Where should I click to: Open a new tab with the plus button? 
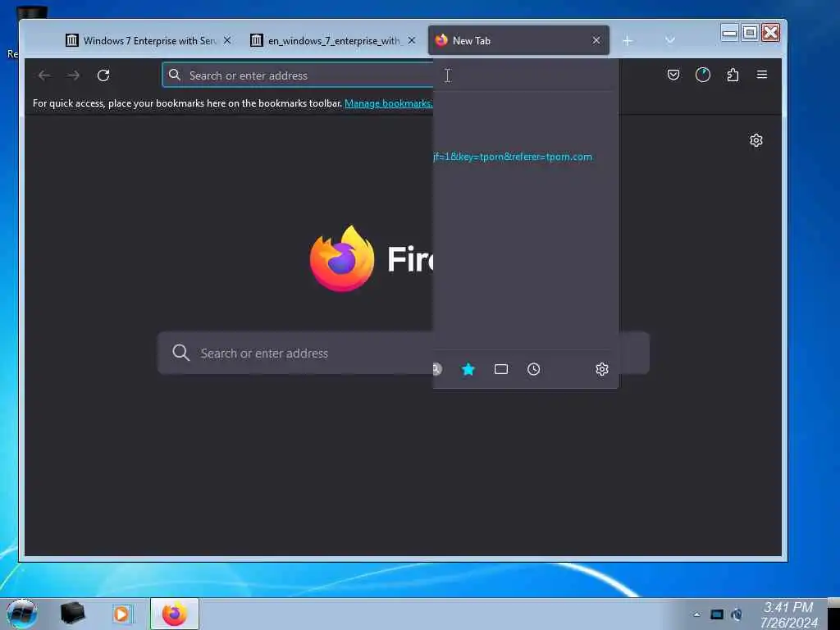(628, 41)
